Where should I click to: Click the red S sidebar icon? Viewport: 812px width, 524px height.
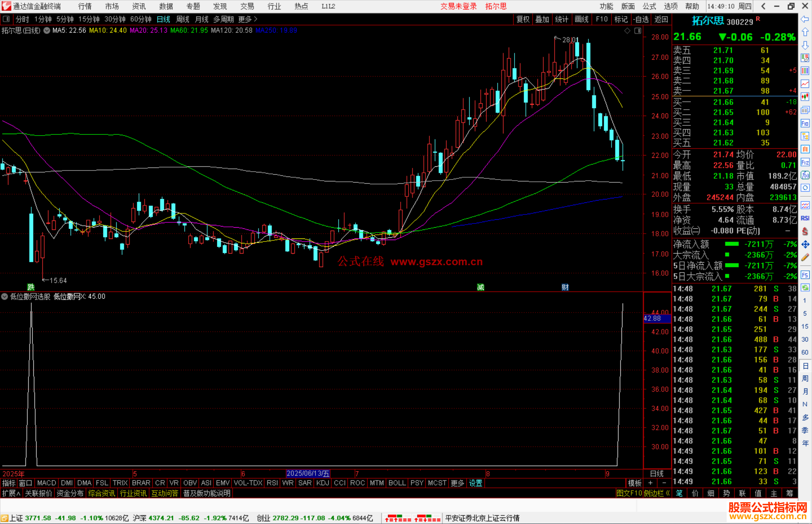[x=805, y=231]
